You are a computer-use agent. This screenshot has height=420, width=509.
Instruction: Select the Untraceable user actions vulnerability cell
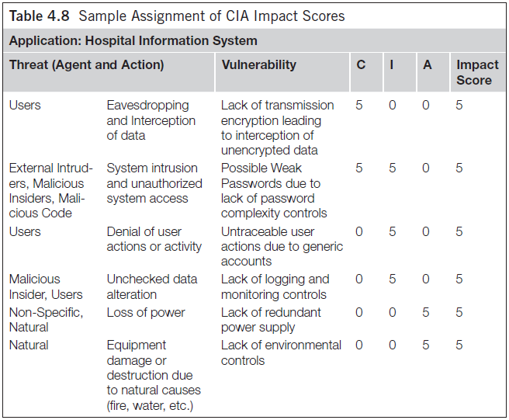(282, 247)
